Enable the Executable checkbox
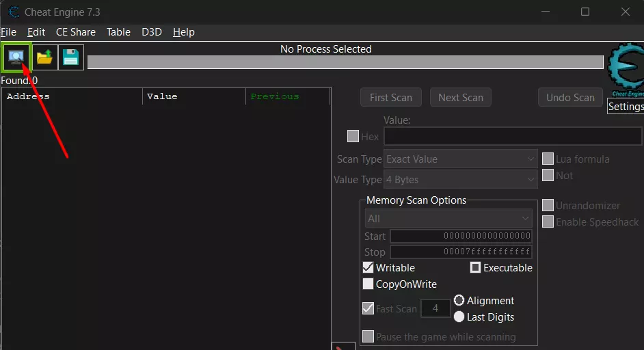Image resolution: width=644 pixels, height=350 pixels. tap(475, 267)
